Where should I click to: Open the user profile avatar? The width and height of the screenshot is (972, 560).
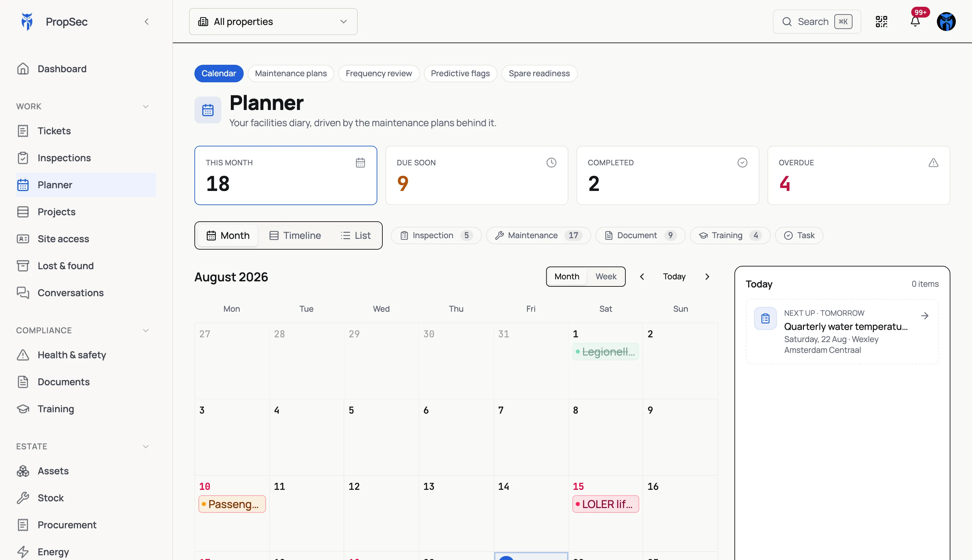tap(946, 22)
